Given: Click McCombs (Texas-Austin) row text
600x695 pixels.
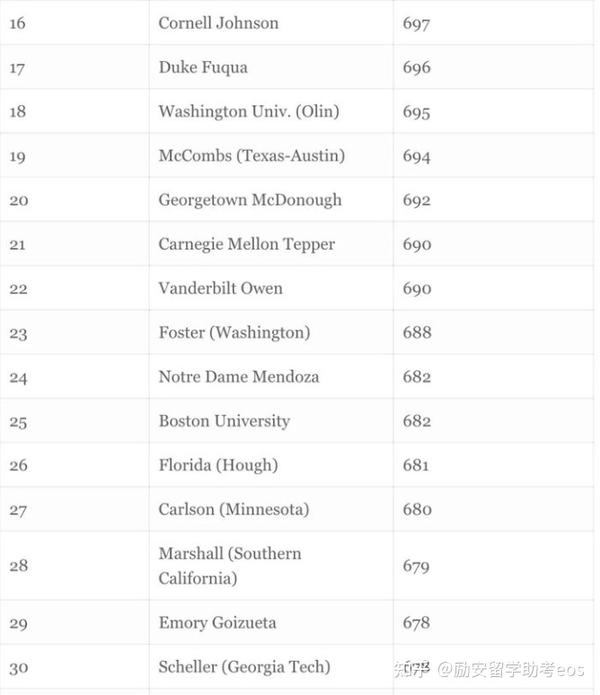Looking at the screenshot, I should 252,156.
